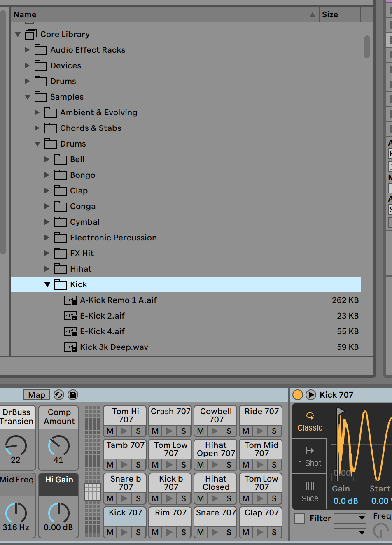This screenshot has width=392, height=545.
Task: Enable the Filter checkbox
Action: pos(299,518)
